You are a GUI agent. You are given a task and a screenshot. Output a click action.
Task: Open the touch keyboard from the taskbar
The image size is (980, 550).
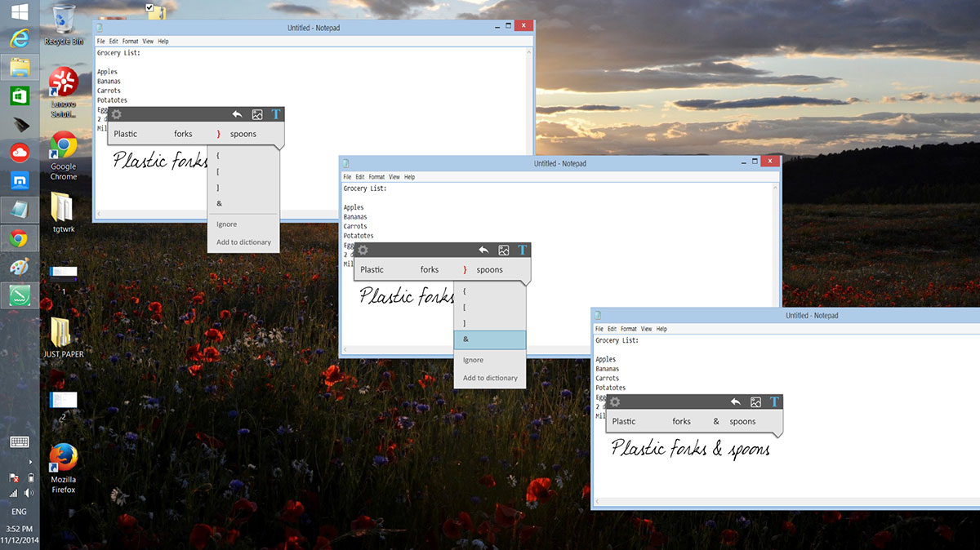point(20,441)
